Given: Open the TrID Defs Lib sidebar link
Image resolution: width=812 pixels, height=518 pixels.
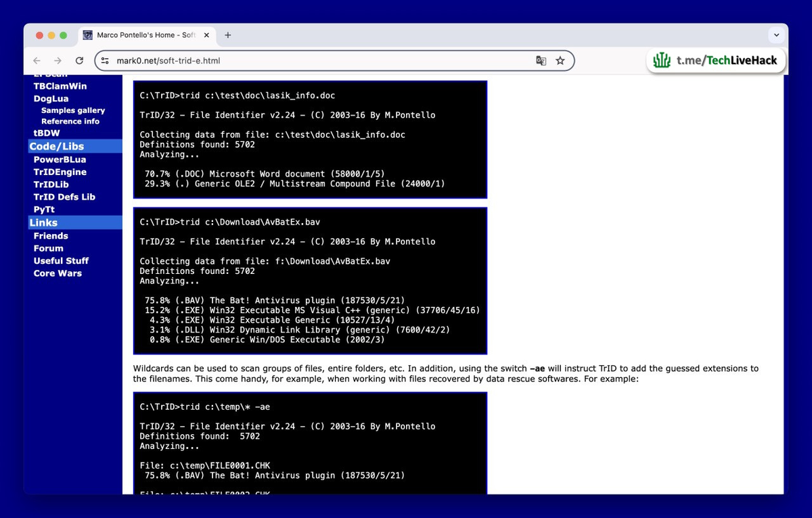Looking at the screenshot, I should [64, 197].
